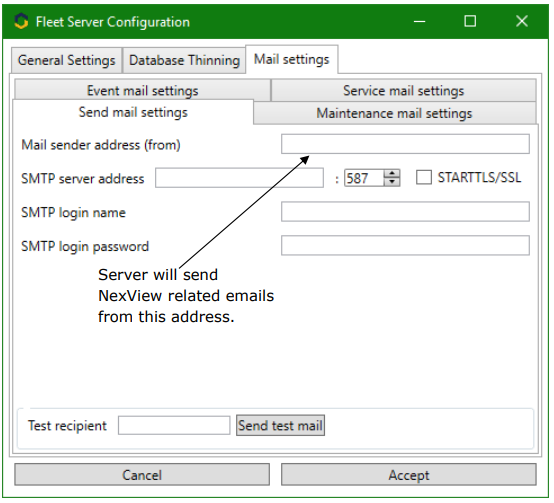Click into the SMTP server address field
The image size is (554, 503).
pos(239,178)
